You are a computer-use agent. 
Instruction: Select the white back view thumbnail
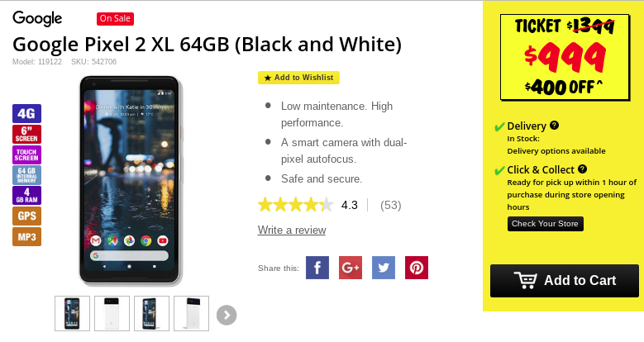(112, 313)
